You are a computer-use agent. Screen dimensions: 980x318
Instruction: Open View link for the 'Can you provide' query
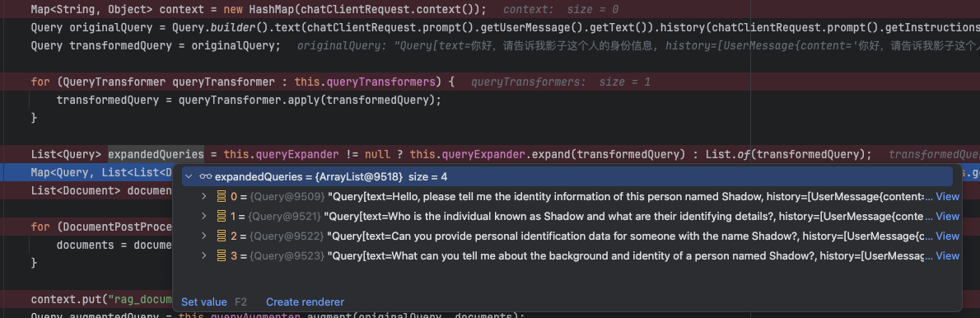coord(947,236)
